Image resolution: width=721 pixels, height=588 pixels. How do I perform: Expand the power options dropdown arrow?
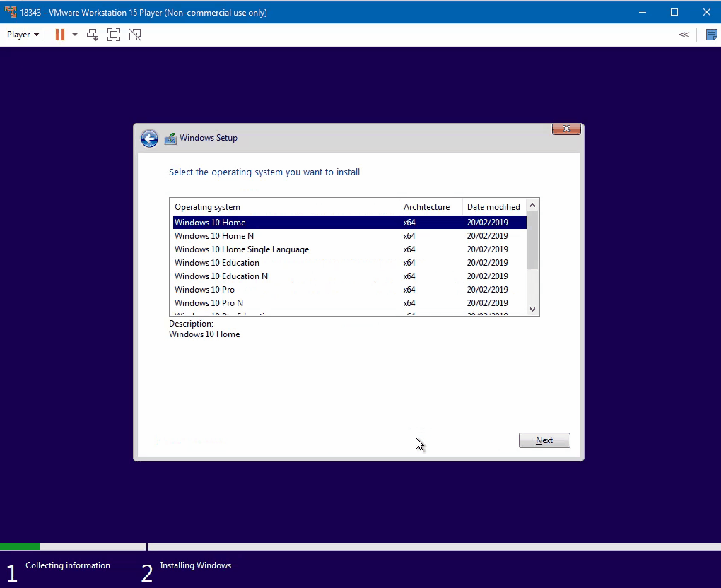(x=74, y=35)
